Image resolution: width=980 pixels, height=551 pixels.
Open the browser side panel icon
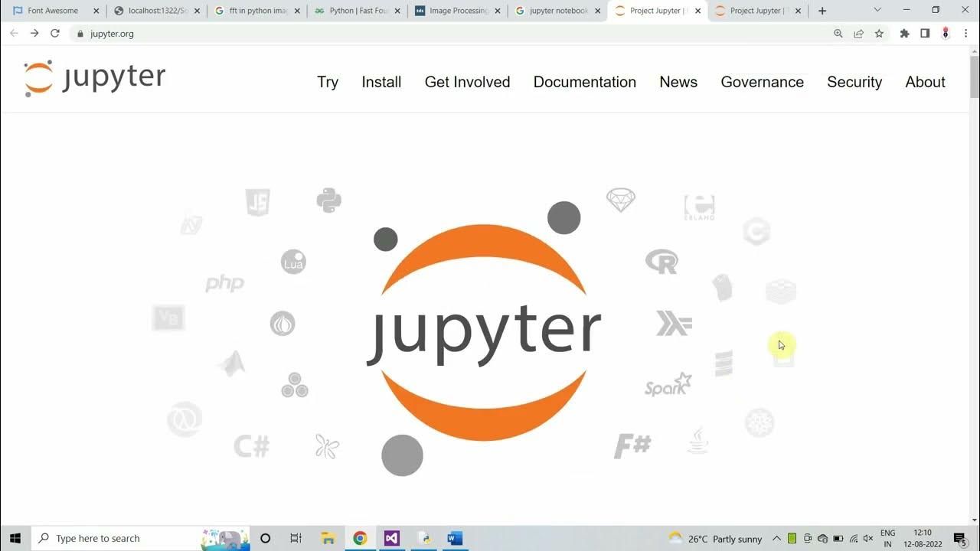point(925,34)
